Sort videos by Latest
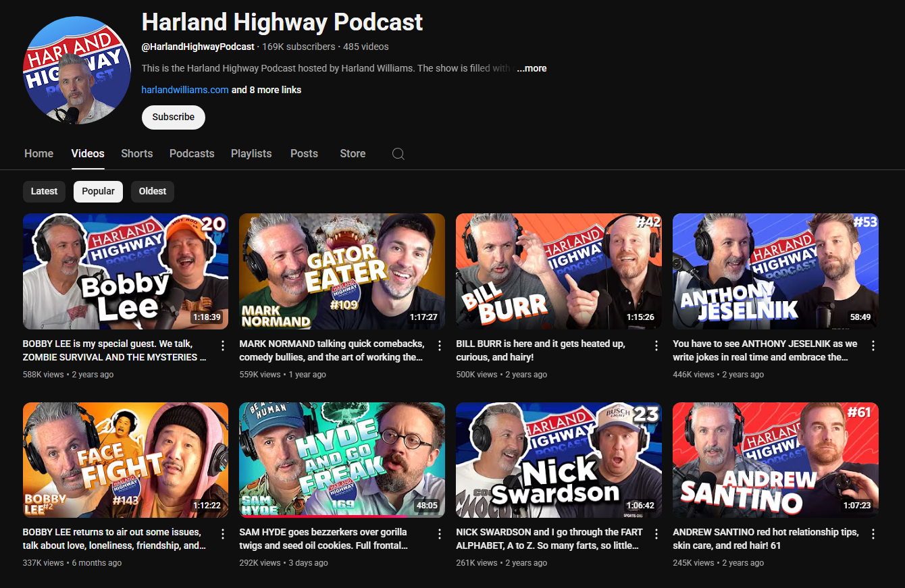 click(45, 191)
